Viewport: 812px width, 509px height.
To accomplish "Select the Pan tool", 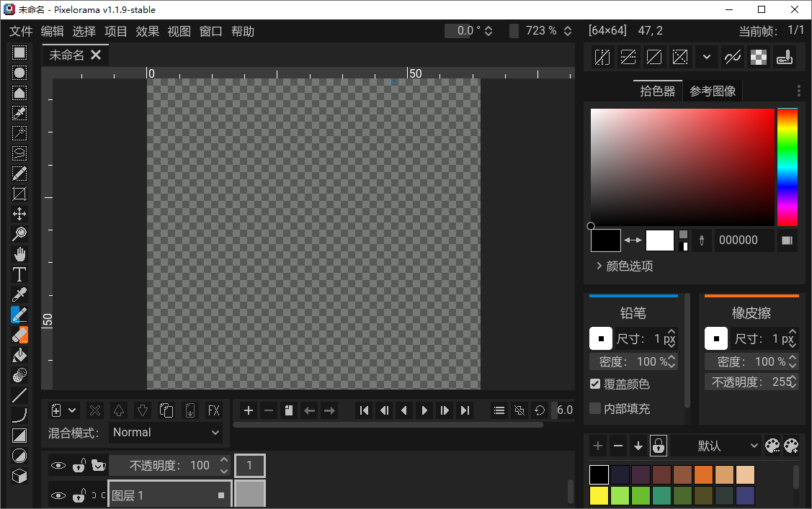I will click(19, 253).
